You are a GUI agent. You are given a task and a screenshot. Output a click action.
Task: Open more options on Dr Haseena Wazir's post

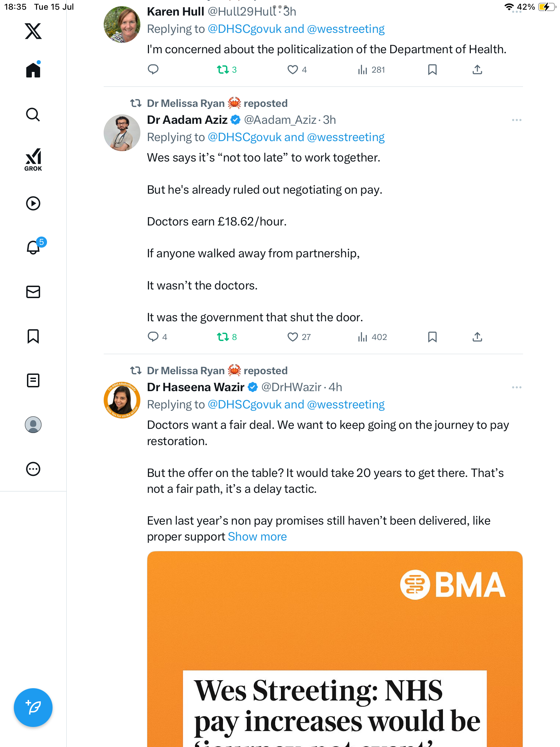click(516, 387)
